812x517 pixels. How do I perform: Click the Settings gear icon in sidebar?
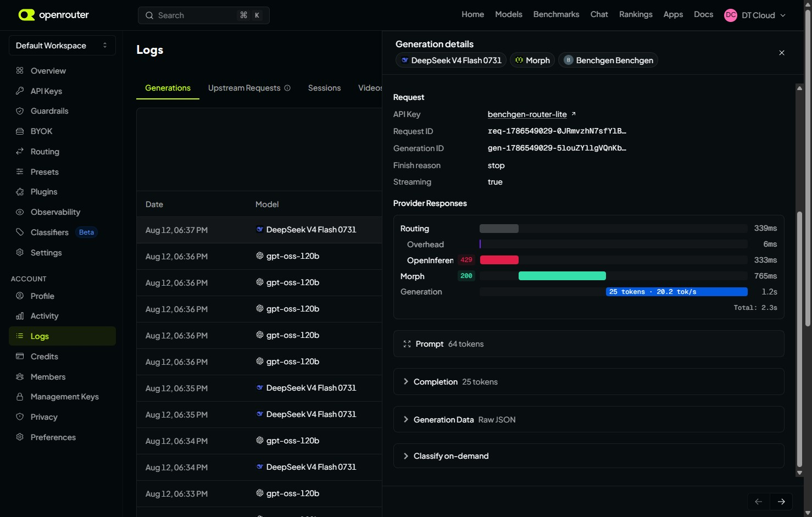20,252
